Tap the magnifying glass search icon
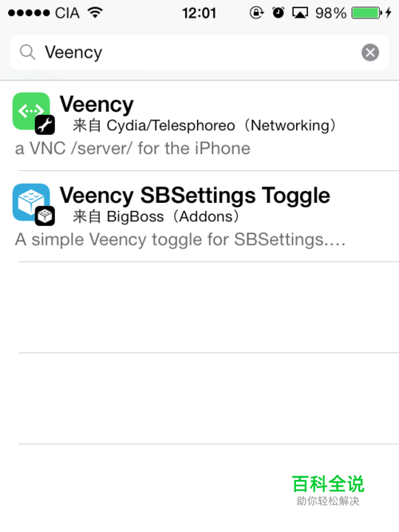Screen dimensions: 399x532 pos(27,53)
